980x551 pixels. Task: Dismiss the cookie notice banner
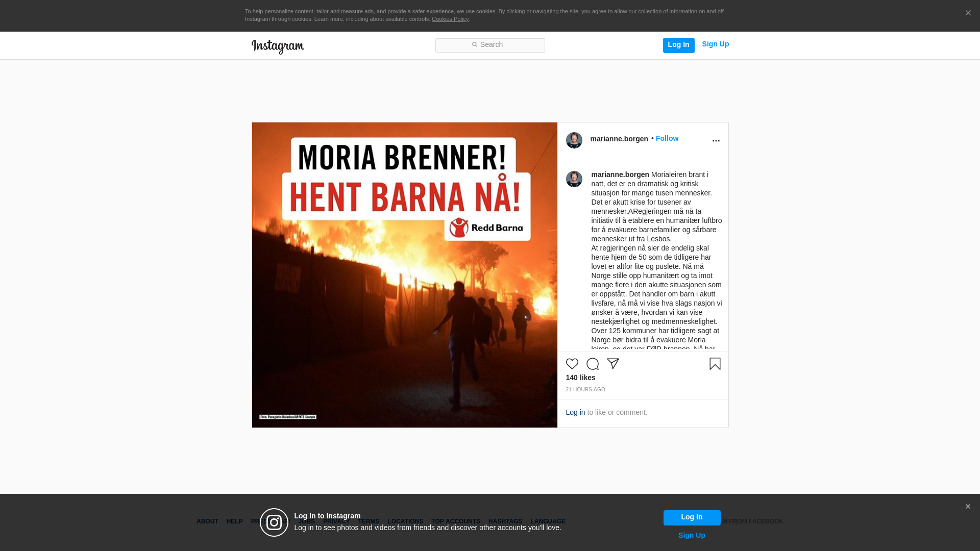[x=968, y=13]
